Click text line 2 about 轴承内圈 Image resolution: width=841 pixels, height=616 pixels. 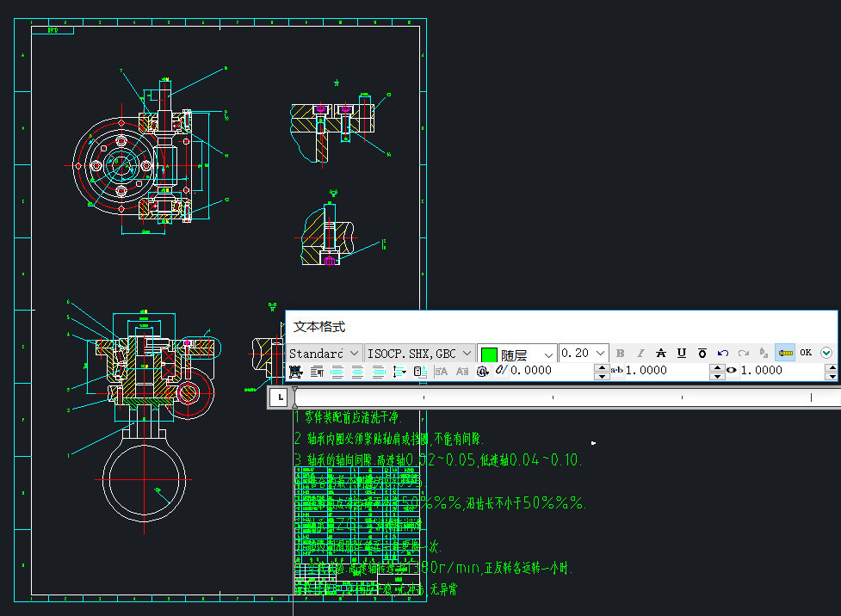[x=389, y=439]
